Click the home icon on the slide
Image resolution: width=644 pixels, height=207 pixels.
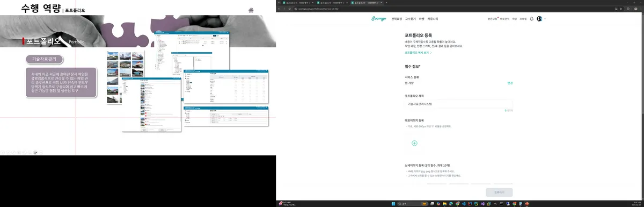(251, 10)
